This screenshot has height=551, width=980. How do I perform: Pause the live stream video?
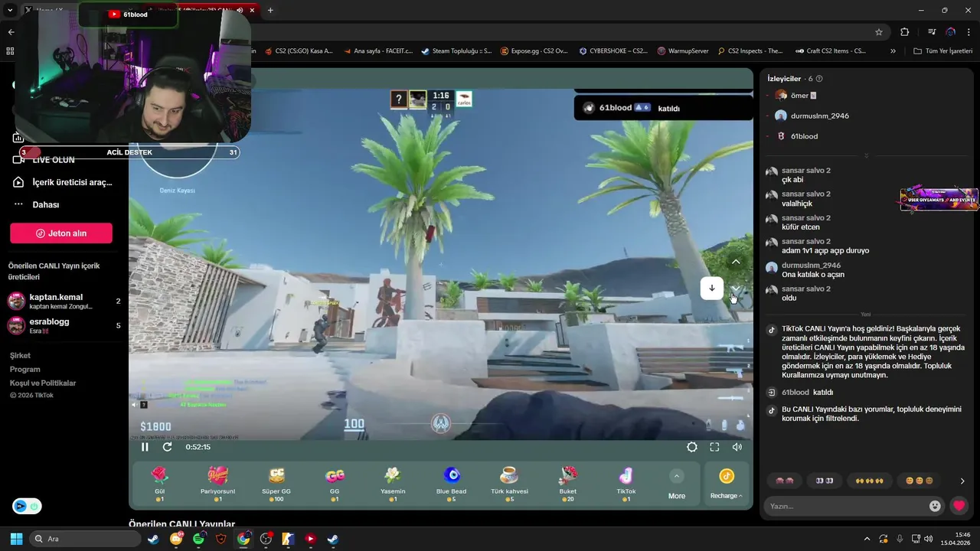145,447
